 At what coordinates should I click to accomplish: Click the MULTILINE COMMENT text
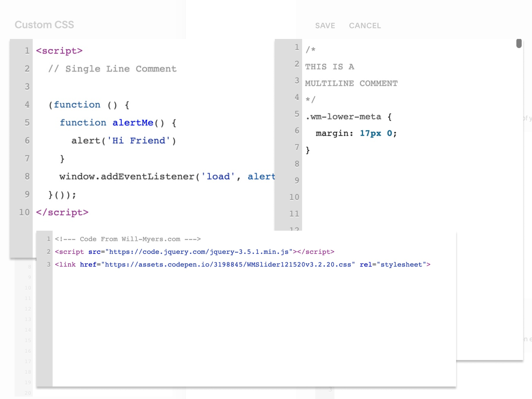click(351, 83)
